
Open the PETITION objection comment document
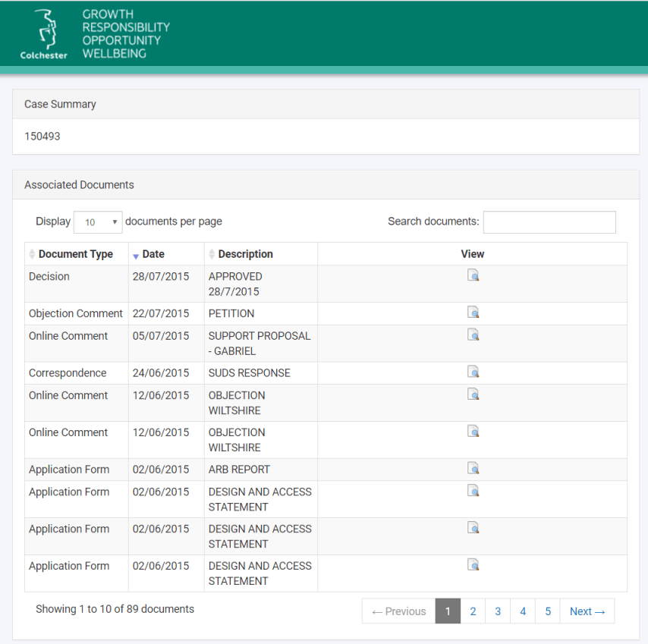pos(473,313)
